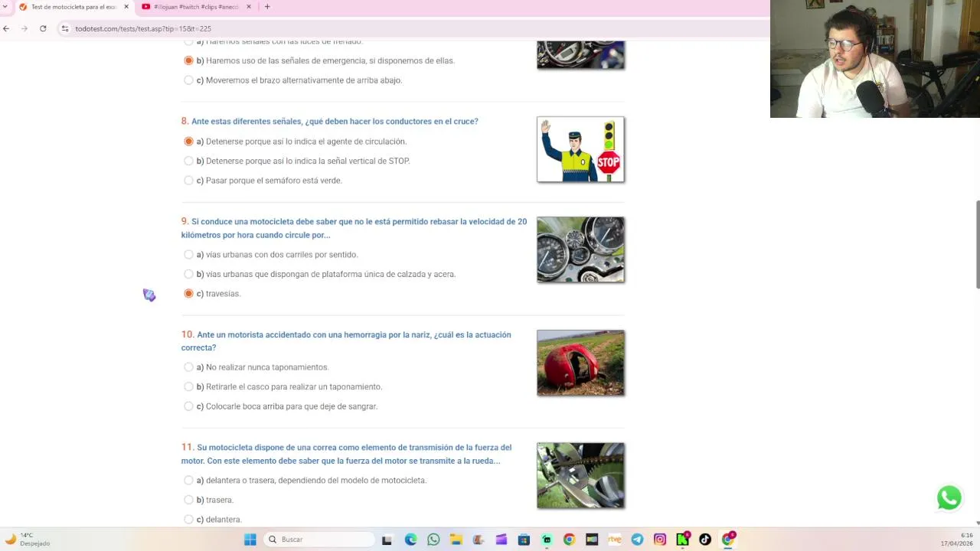Click the Buscar taskbar search box
This screenshot has width=980, height=551.
point(318,540)
